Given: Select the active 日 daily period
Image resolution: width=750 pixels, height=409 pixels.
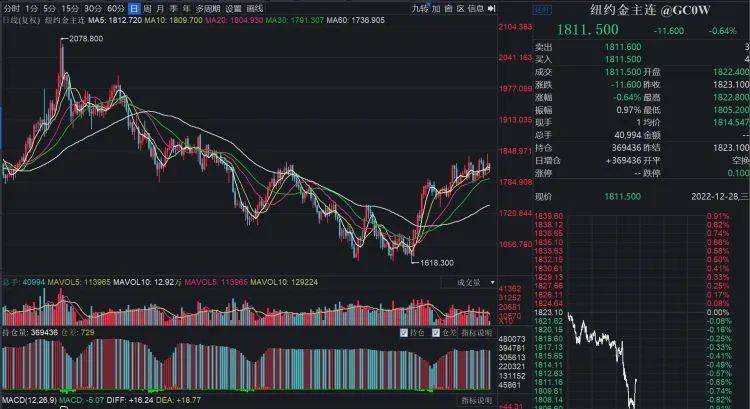Looking at the screenshot, I should tap(133, 8).
